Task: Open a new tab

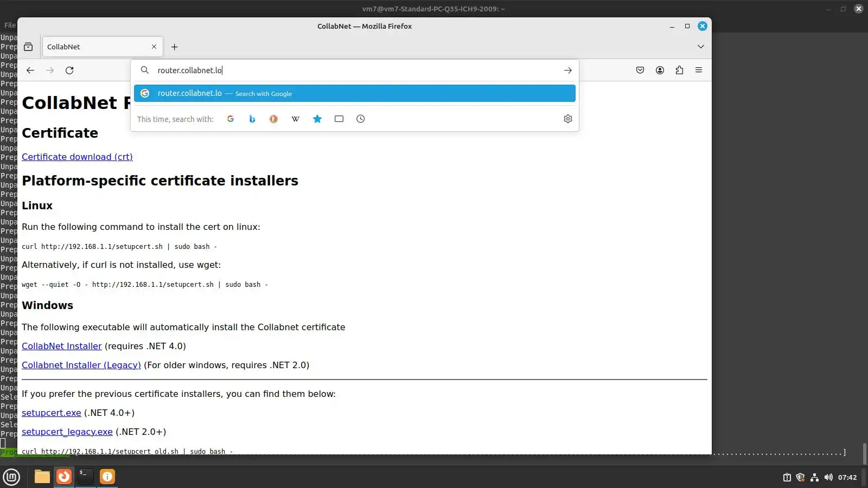Action: pyautogui.click(x=174, y=47)
